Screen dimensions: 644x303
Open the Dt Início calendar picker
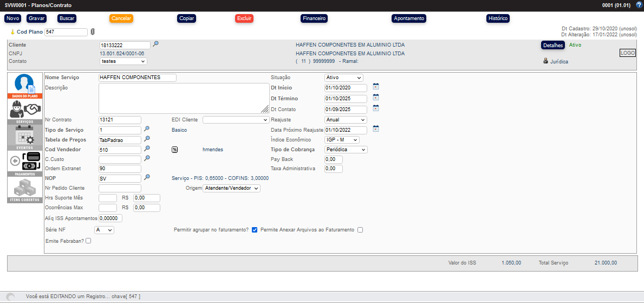click(x=376, y=87)
